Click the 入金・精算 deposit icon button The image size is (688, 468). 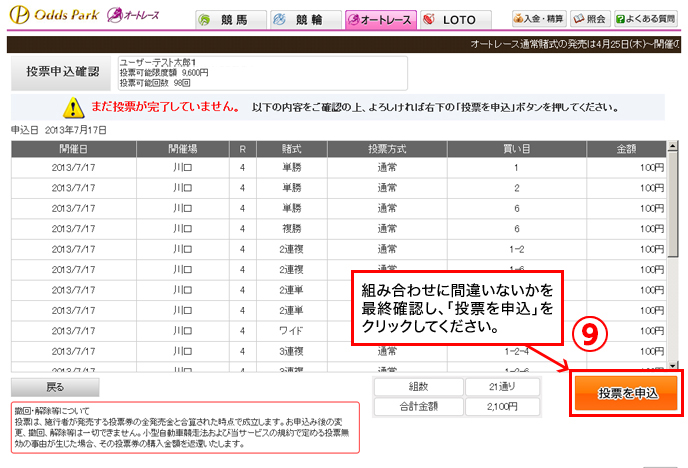point(539,19)
